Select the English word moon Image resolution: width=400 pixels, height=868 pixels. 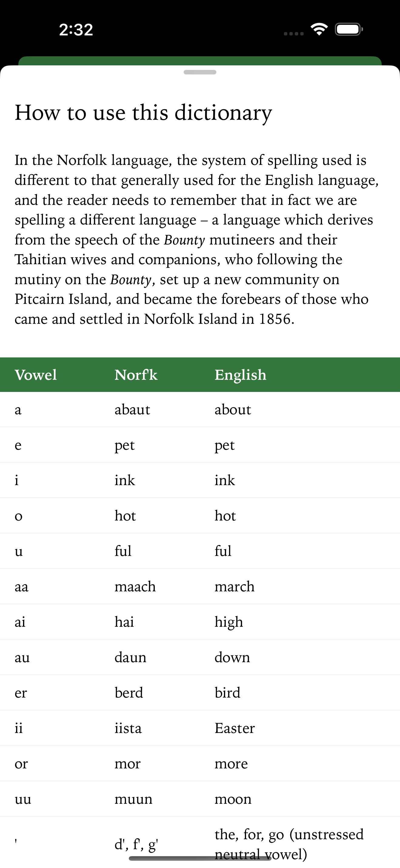[233, 799]
